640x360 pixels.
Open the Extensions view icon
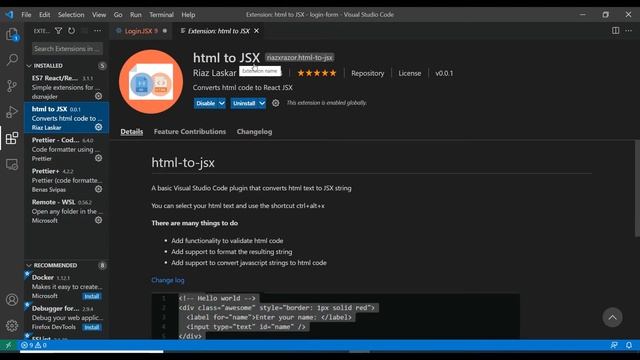coord(12,138)
